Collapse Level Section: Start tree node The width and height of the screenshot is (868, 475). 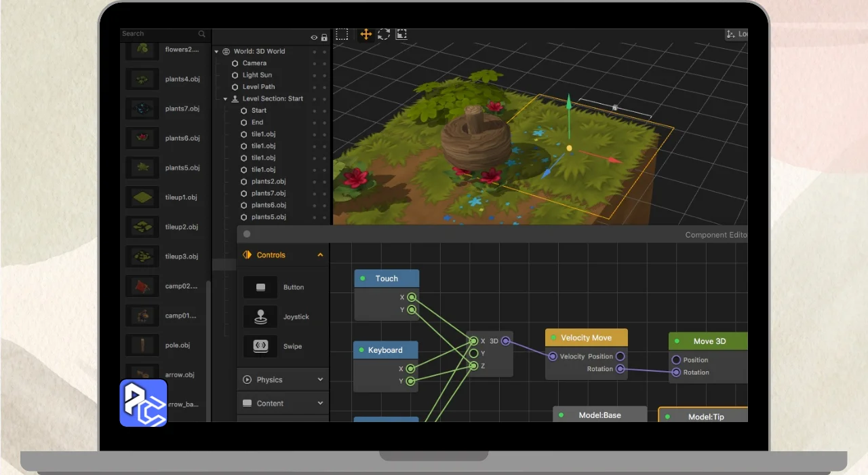[x=226, y=99]
